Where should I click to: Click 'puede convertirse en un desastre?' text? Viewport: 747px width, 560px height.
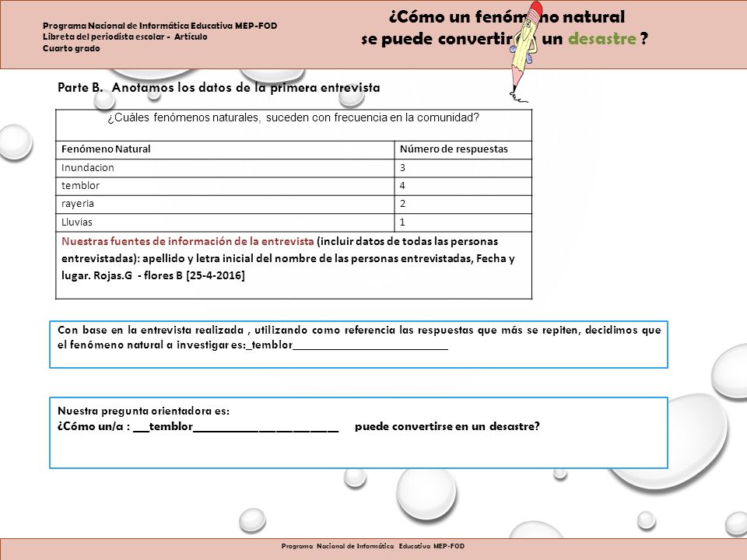tap(447, 427)
